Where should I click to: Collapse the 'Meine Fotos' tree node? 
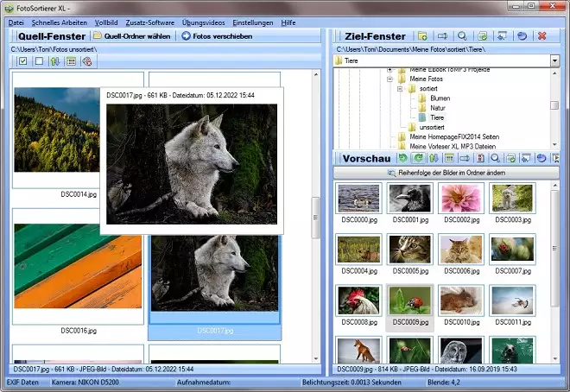coord(390,79)
